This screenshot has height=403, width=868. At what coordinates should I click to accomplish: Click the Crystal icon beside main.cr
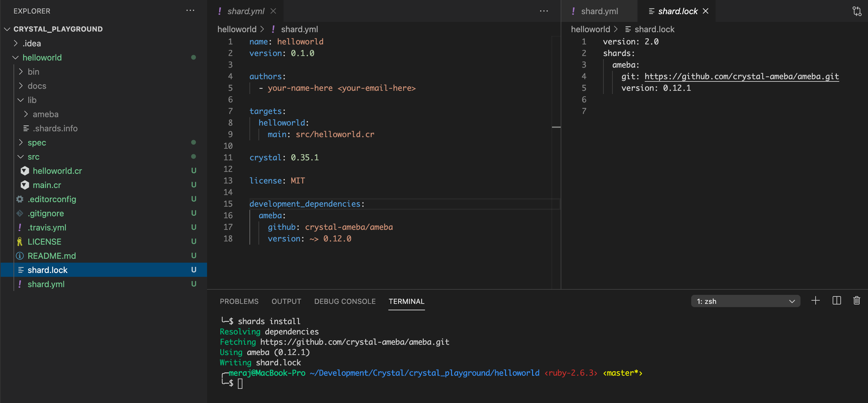click(25, 185)
